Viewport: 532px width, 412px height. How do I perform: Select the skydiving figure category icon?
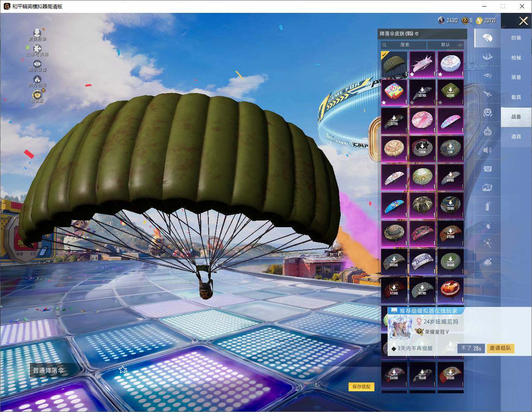488,56
